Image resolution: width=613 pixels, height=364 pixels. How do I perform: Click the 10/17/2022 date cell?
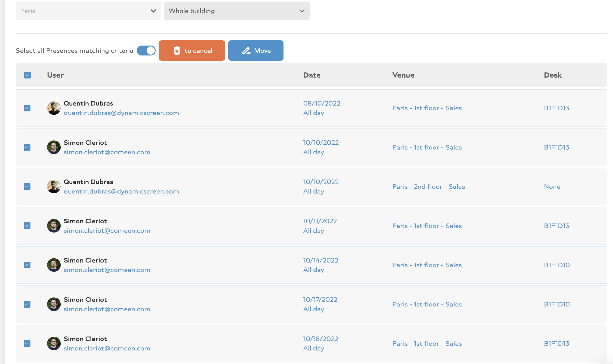(x=320, y=299)
